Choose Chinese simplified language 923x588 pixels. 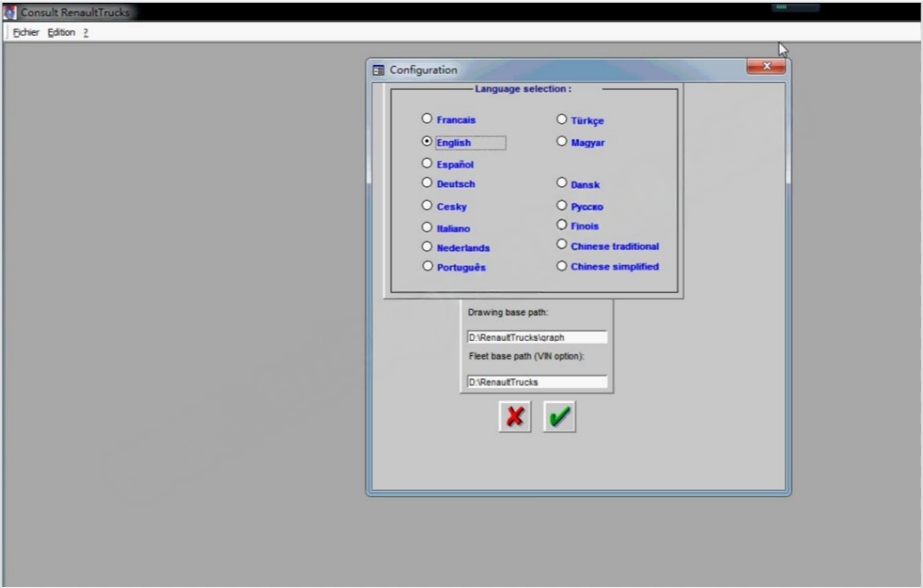click(x=561, y=266)
